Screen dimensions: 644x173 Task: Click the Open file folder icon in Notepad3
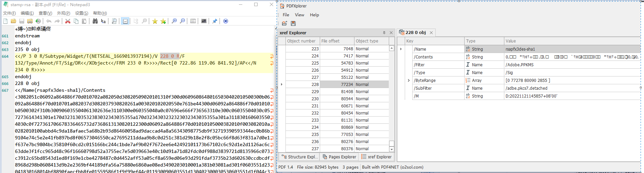pyautogui.click(x=14, y=21)
